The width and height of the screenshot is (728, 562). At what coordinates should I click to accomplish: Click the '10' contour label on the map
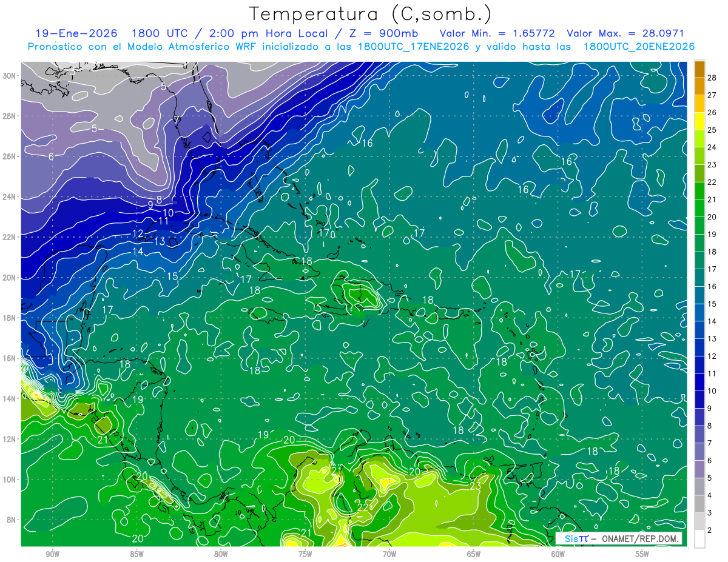tap(168, 213)
